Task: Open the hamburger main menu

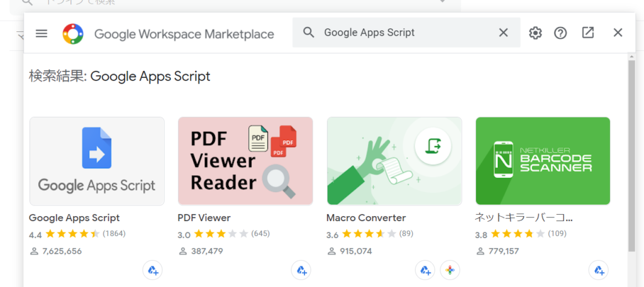Action: [42, 33]
